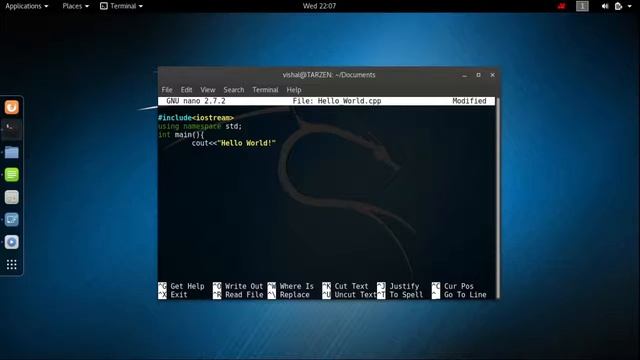Open the Search menu in terminal window
Image resolution: width=640 pixels, height=360 pixels.
(233, 90)
